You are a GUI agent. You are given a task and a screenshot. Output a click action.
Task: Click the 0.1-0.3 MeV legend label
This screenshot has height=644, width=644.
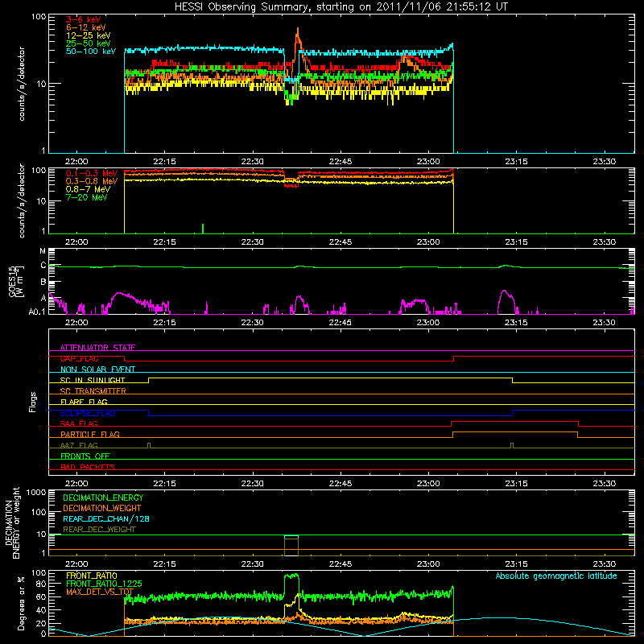[92, 173]
